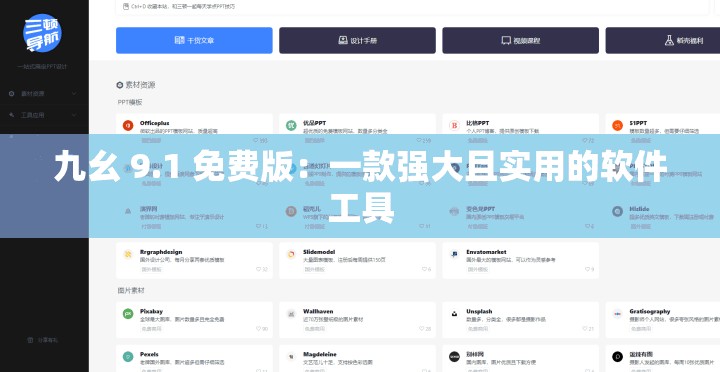Open the 优品PPT green logo icon

coord(291,125)
